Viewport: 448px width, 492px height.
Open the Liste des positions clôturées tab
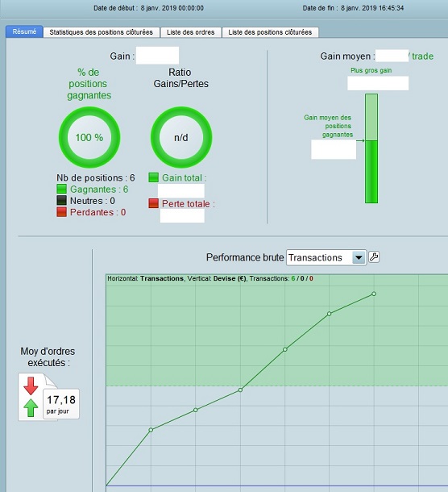tap(270, 32)
